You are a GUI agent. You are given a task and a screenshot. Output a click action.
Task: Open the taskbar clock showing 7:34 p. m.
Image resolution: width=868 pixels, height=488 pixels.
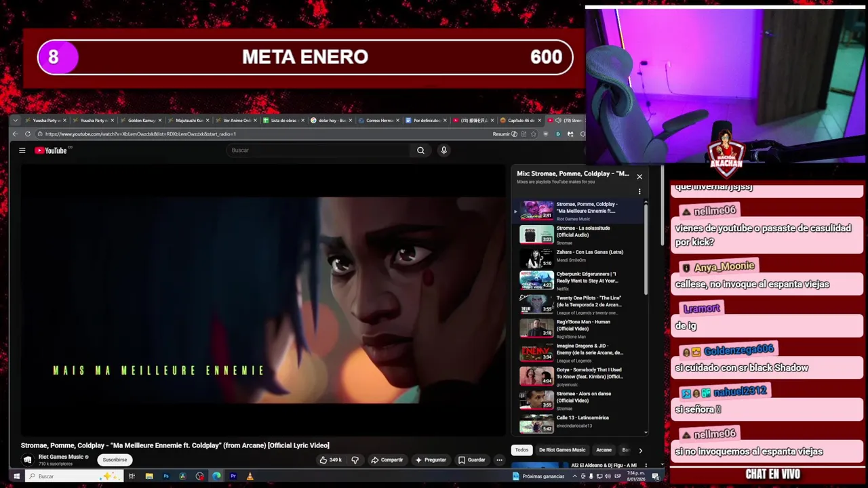[x=635, y=476]
